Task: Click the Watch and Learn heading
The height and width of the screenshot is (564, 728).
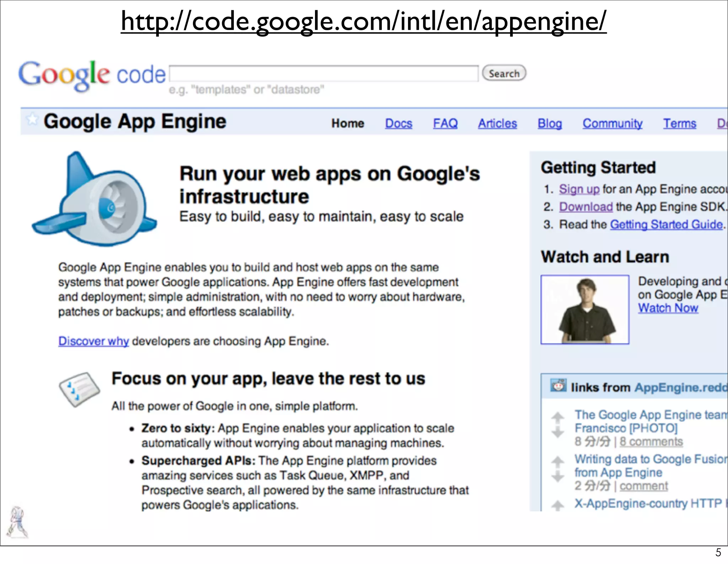Action: pos(605,257)
